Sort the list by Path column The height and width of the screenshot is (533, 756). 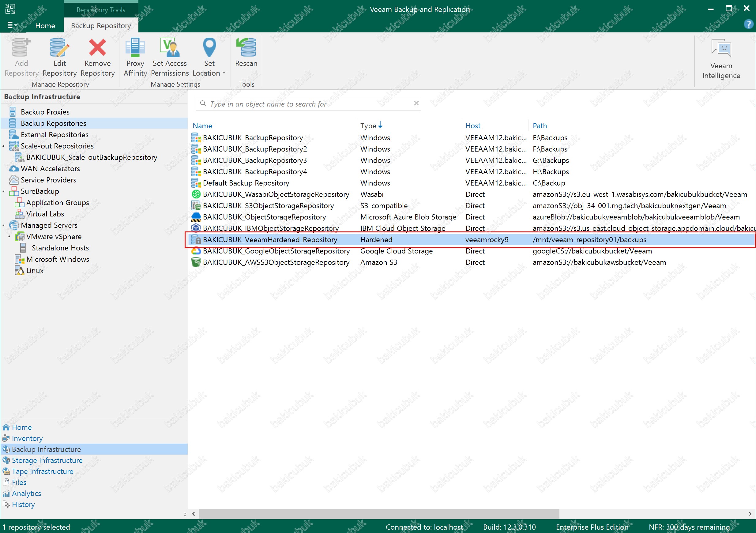click(x=540, y=126)
